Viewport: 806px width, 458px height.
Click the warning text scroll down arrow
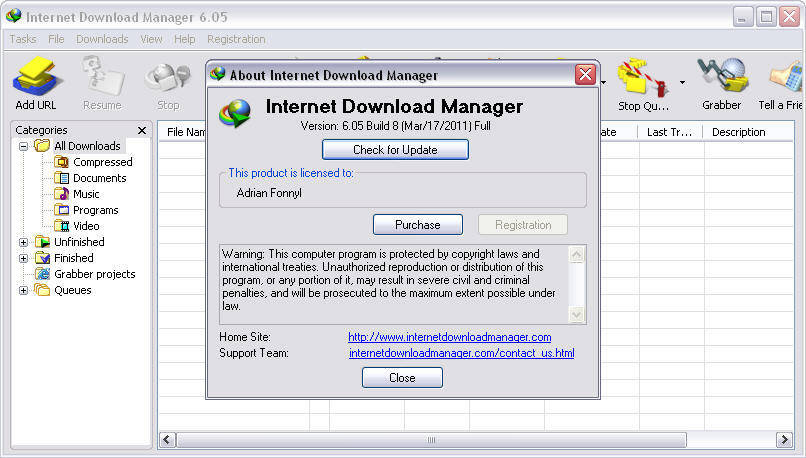pos(577,314)
